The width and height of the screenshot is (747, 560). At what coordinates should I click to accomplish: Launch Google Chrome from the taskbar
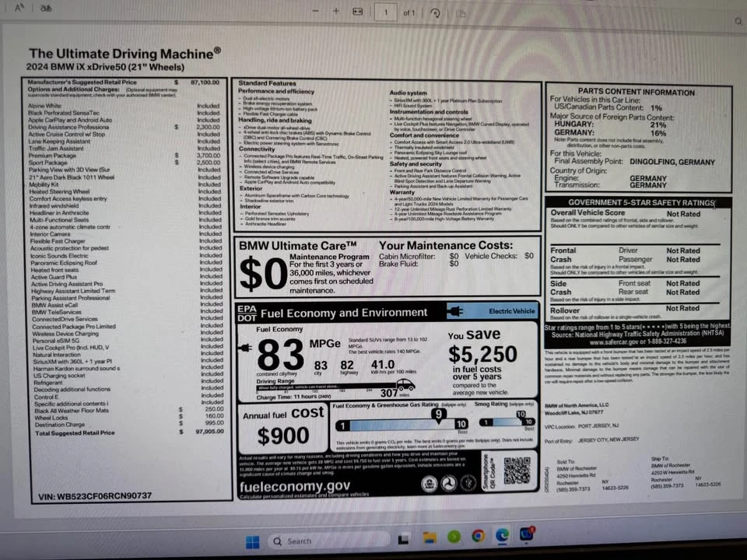coord(478,536)
